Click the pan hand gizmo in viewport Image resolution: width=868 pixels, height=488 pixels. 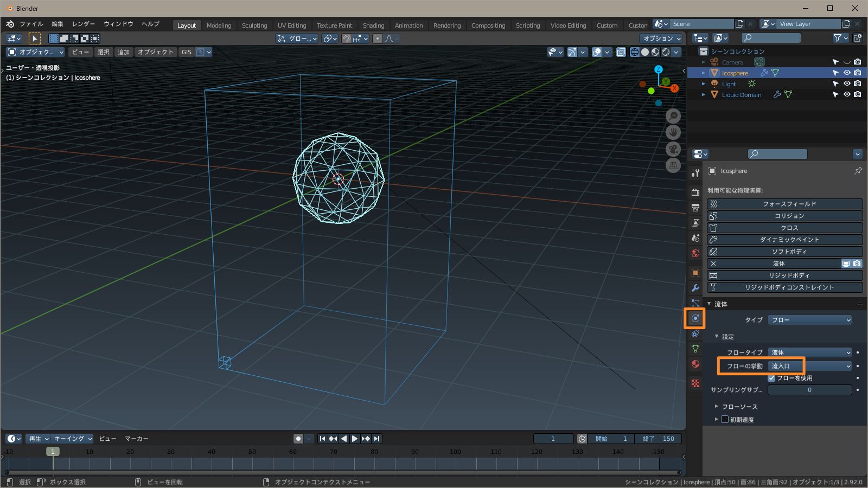[x=673, y=132]
